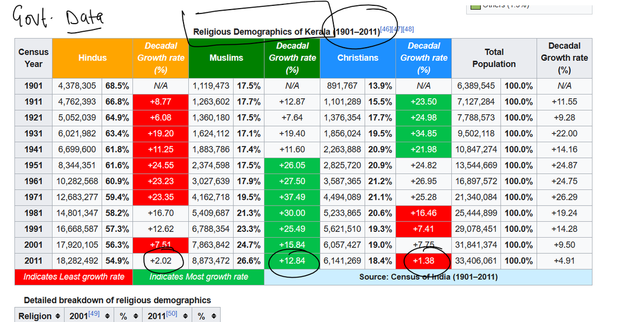
Task: Click the Hindu growth value +2.02
Action: [x=160, y=261]
